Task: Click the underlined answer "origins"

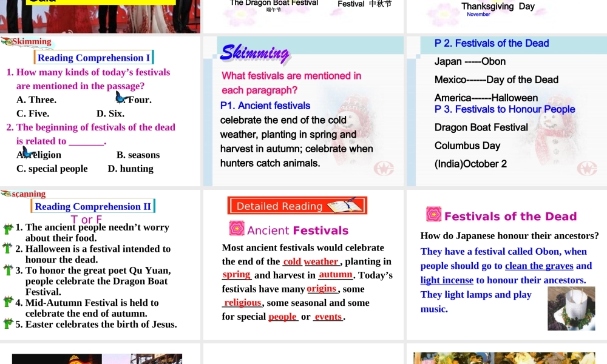Action: click(321, 289)
